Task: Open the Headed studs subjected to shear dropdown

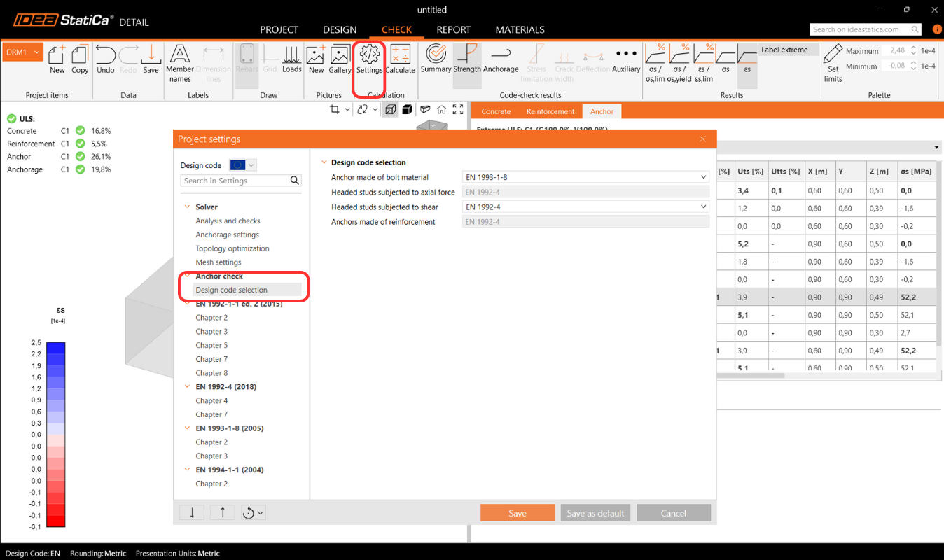Action: coord(585,207)
